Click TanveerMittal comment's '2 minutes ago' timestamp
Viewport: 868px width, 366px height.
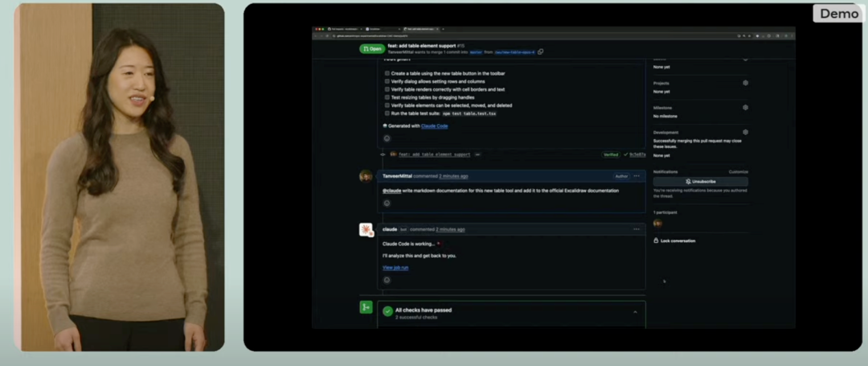coord(453,176)
